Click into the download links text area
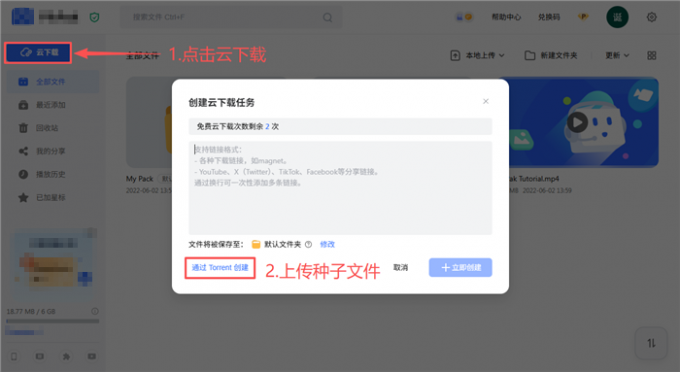 [340, 187]
